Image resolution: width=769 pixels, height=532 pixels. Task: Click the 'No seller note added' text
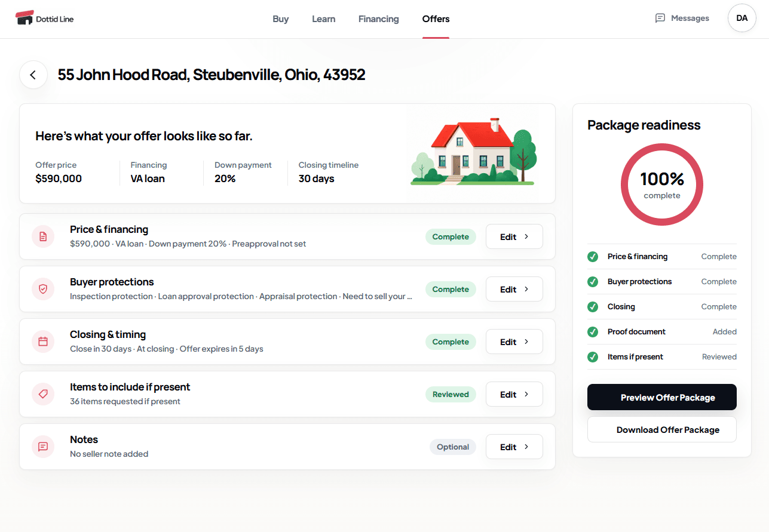pos(109,454)
